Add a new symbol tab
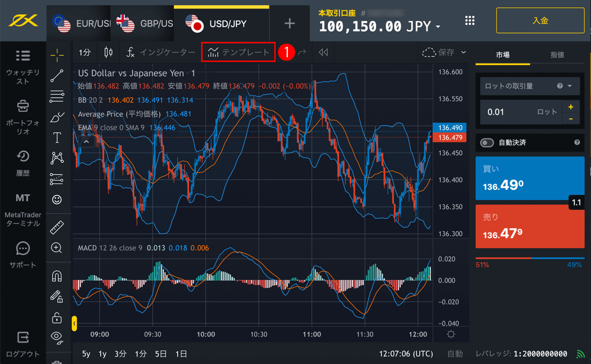The image size is (591, 364). click(x=290, y=24)
